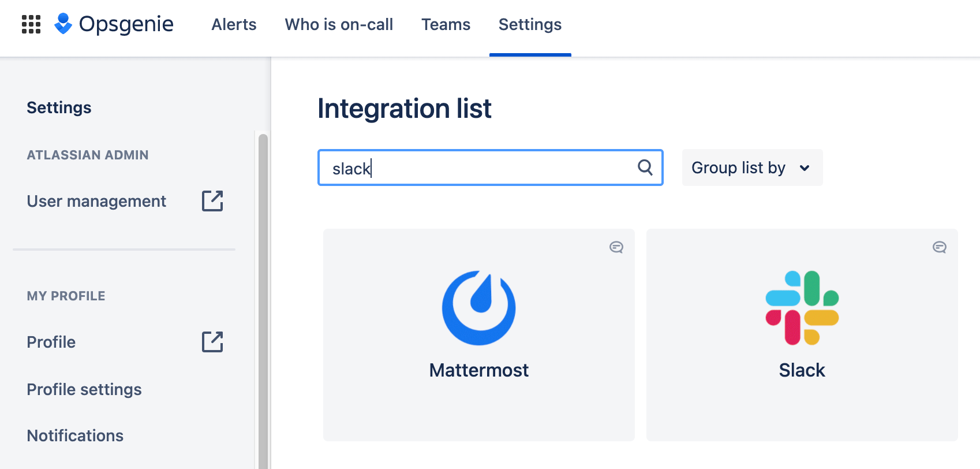
Task: Click the Mattermost logo icon
Action: pos(478,308)
